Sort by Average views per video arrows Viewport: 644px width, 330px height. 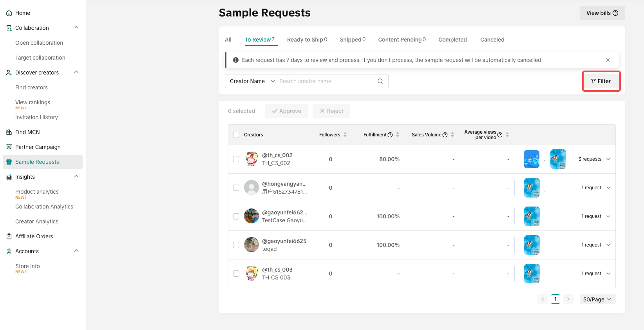click(x=507, y=135)
